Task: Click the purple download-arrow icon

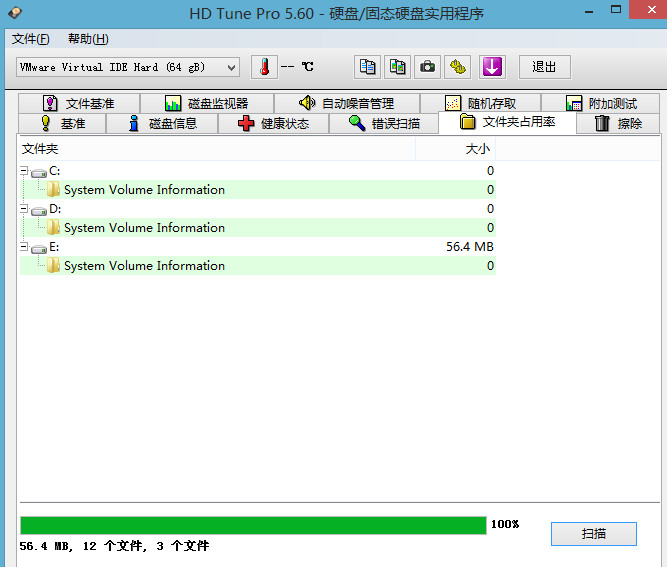Action: 492,67
